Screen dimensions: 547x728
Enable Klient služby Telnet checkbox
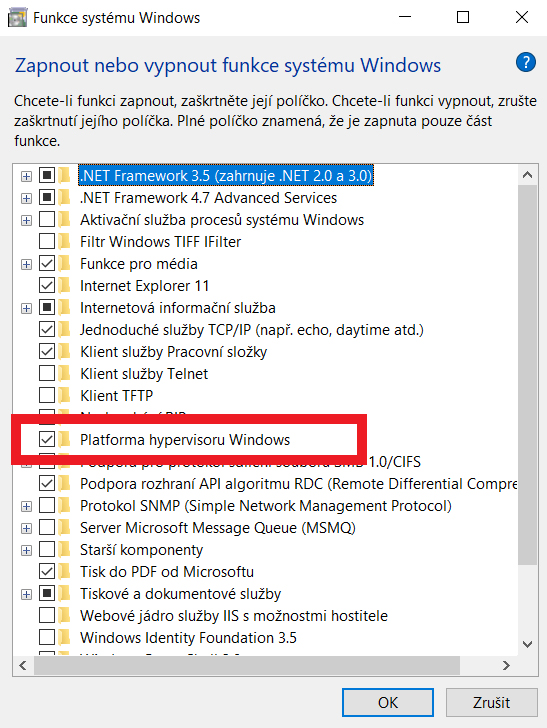pos(47,373)
